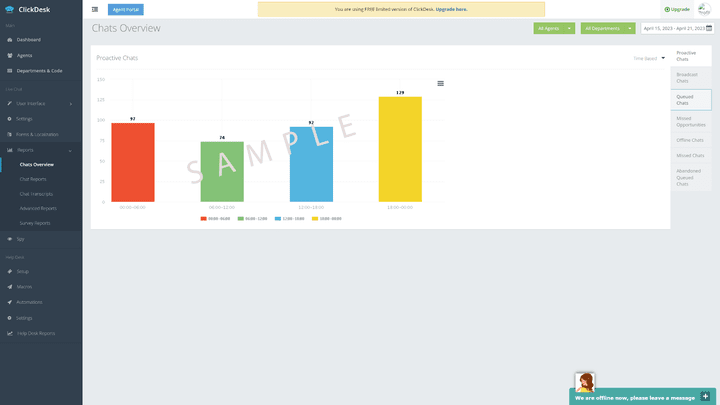Click the Upgrade button in header
720x405 pixels.
pos(677,9)
